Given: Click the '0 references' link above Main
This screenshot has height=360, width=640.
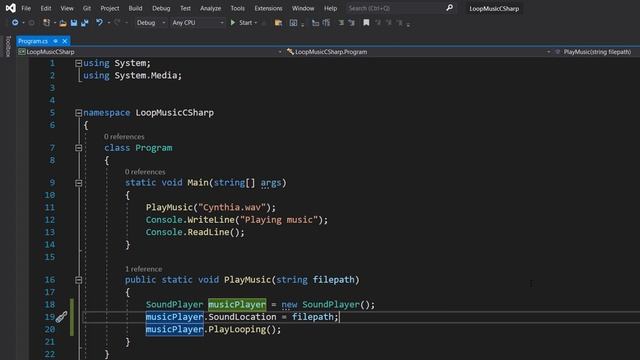Looking at the screenshot, I should (x=145, y=172).
